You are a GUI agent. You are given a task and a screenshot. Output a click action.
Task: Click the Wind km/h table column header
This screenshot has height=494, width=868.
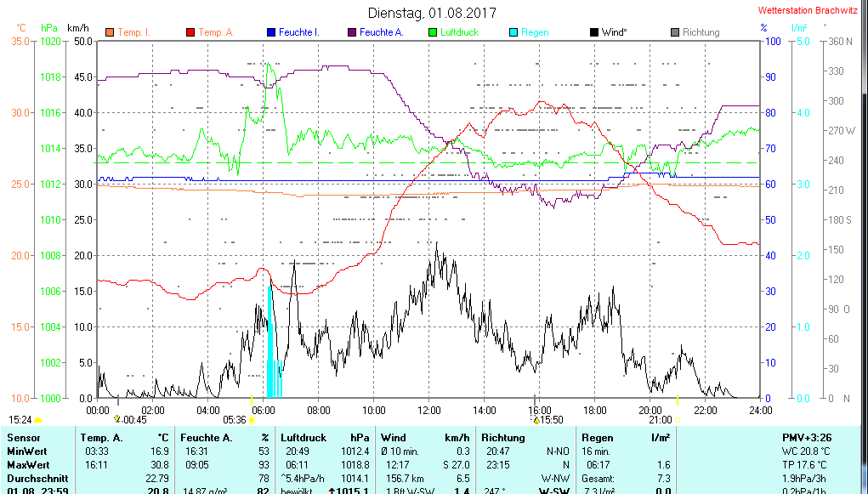[x=425, y=437]
